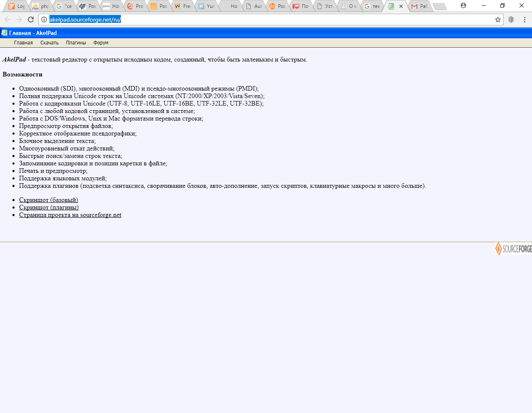Screen dimensions: 532x413
Task: Switch to the phpMyAdmin 'php' tab
Action: (41, 6)
